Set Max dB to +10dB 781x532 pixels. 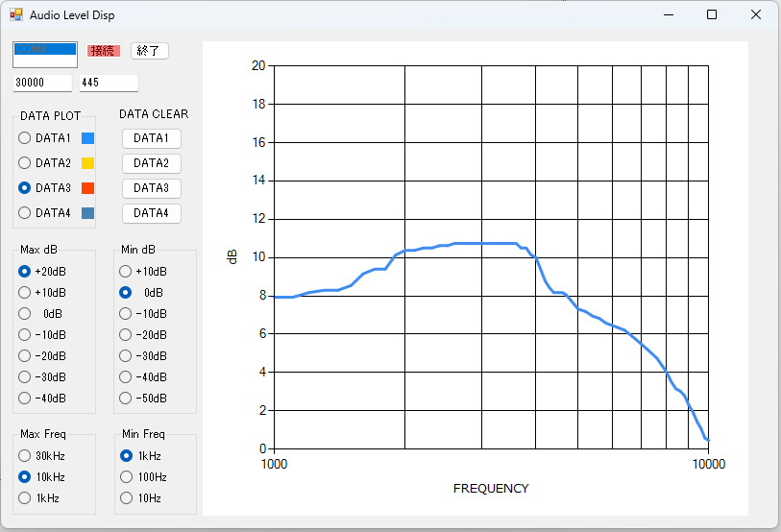[26, 293]
